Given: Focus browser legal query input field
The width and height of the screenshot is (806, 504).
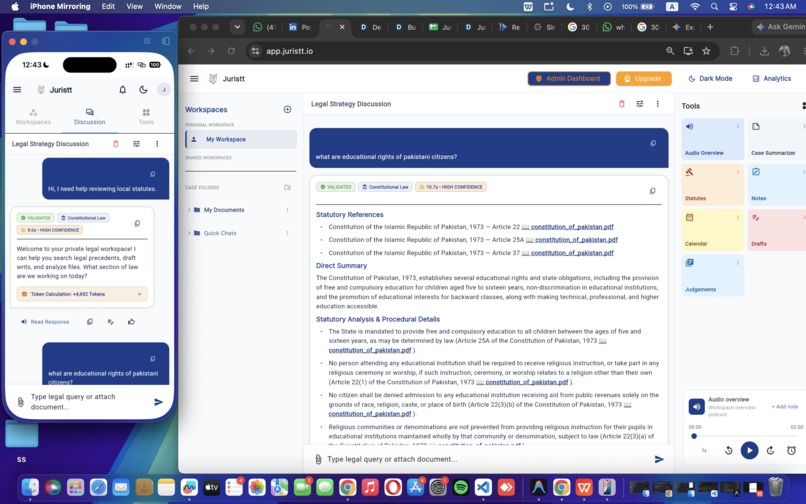Looking at the screenshot, I should (x=488, y=459).
